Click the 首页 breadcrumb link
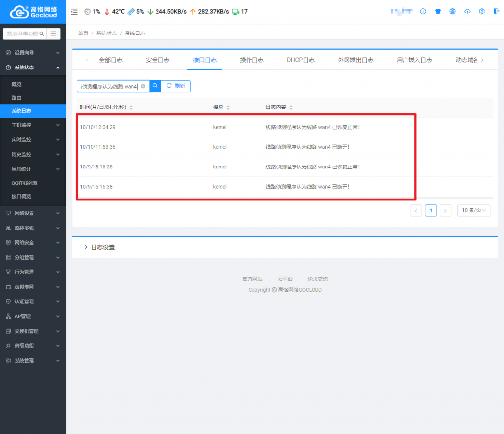Image resolution: width=504 pixels, height=434 pixels. (x=83, y=33)
